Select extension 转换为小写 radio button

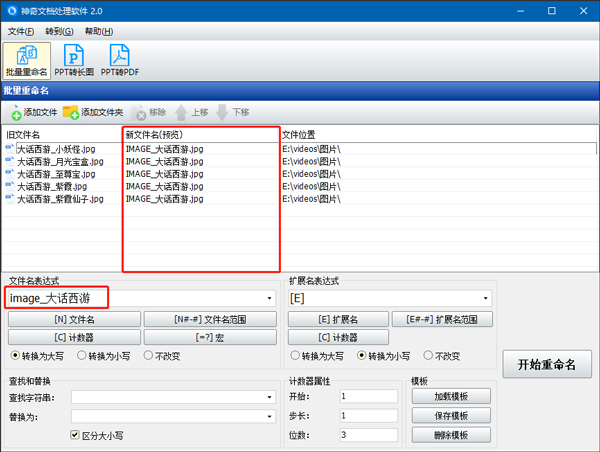361,356
